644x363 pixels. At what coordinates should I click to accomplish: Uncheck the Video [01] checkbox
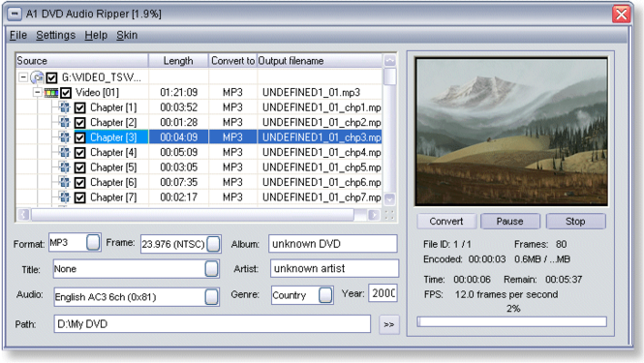[66, 93]
